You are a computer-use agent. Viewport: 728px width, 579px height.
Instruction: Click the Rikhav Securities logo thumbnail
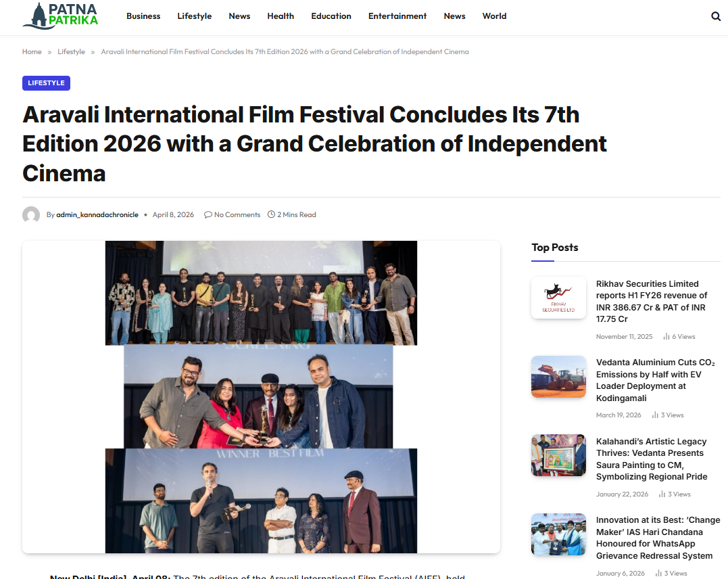tap(558, 298)
